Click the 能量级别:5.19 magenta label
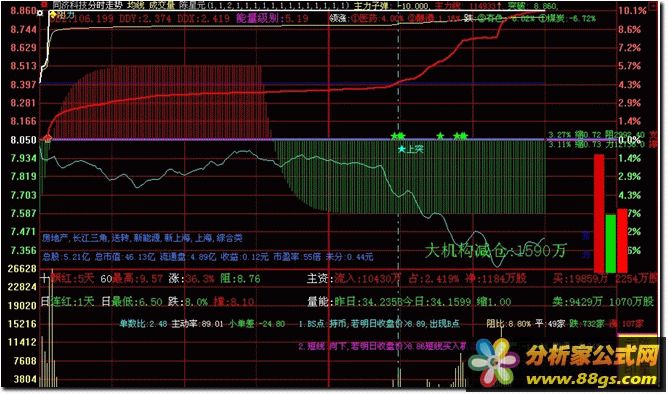Viewport: 668px width, 394px height. coord(272,18)
